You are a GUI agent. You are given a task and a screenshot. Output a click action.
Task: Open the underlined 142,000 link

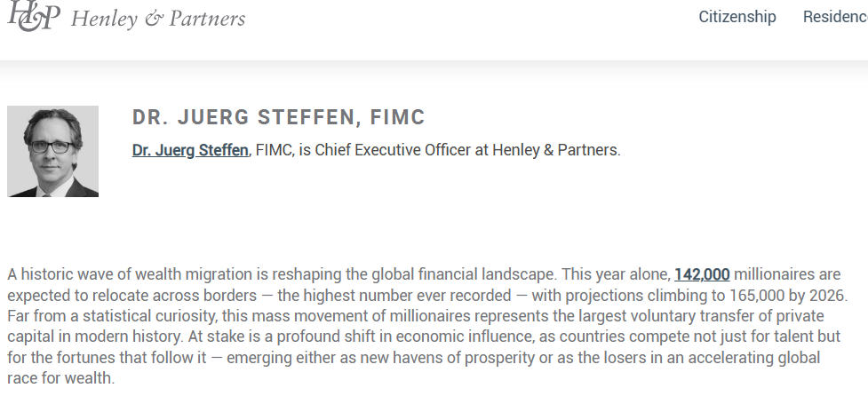(x=702, y=274)
